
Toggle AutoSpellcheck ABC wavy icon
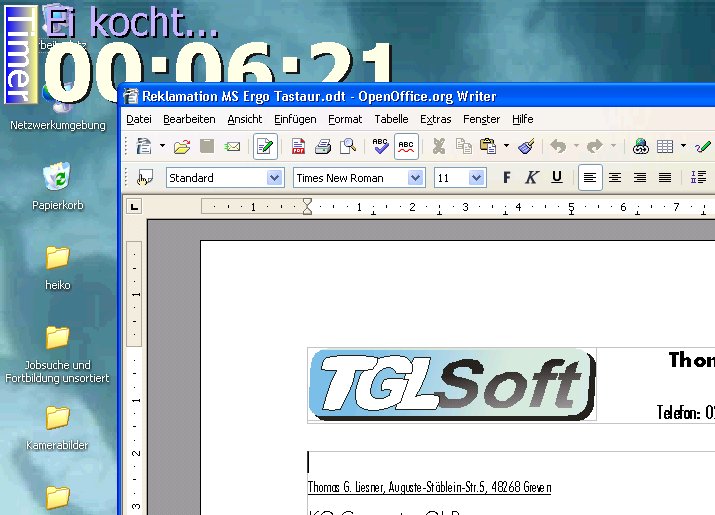pyautogui.click(x=406, y=146)
